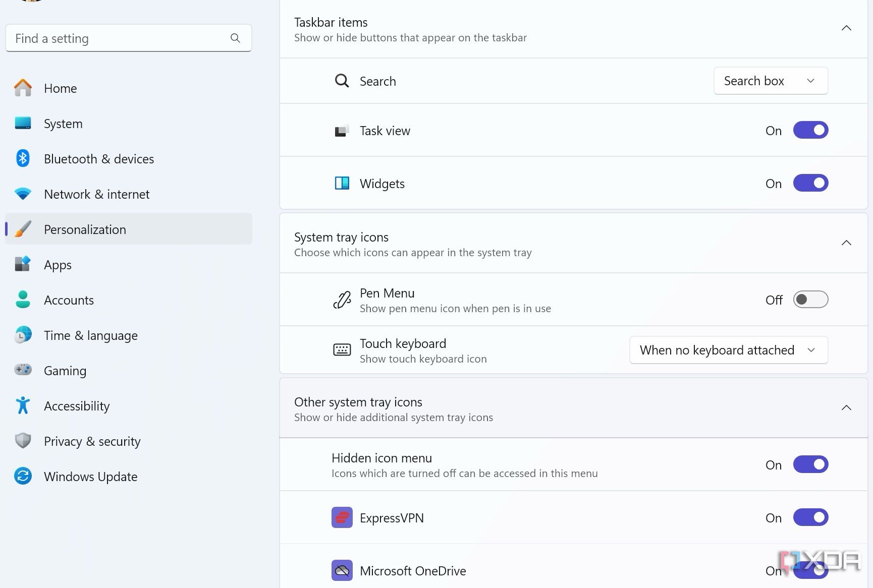Click the Gaming controller icon
Viewport: 873px width, 588px height.
coord(23,370)
